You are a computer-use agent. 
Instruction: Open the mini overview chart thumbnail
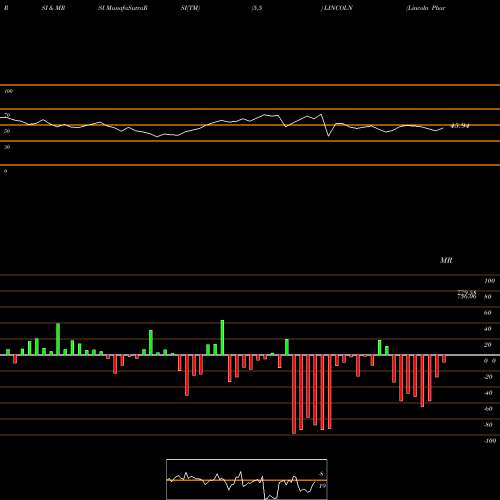pos(247,479)
